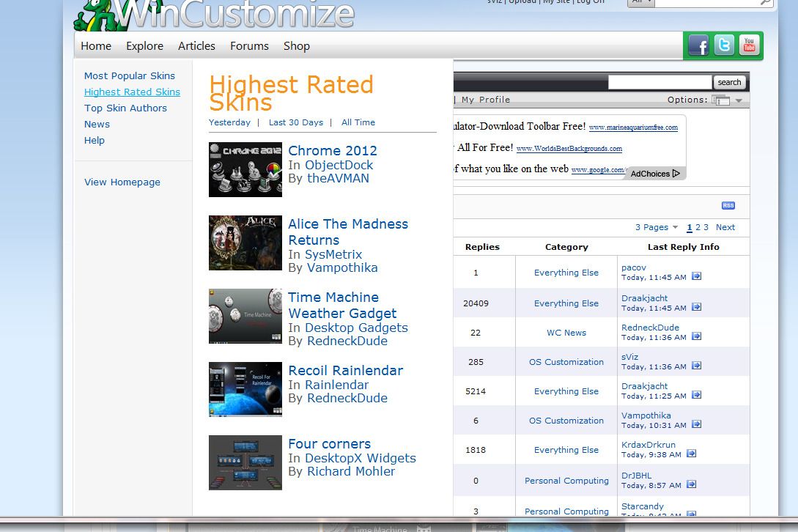Go to Most Popular Skins
This screenshot has height=532, width=798.
[x=129, y=76]
